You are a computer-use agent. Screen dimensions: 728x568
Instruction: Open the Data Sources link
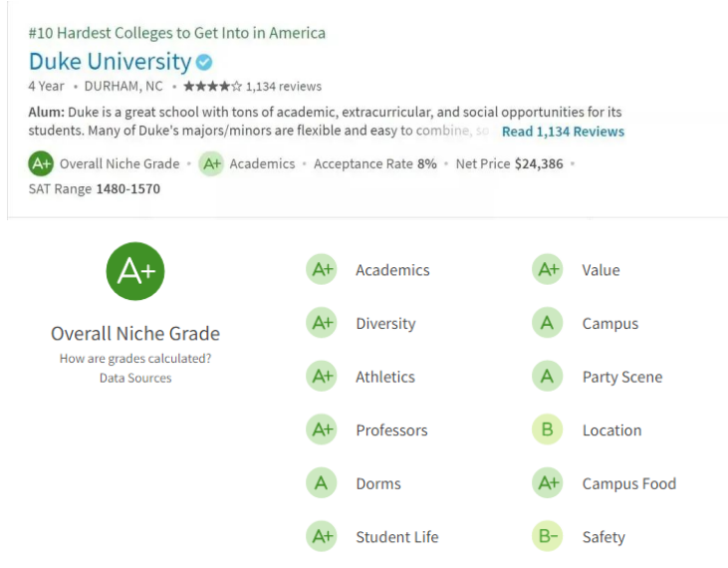click(135, 378)
